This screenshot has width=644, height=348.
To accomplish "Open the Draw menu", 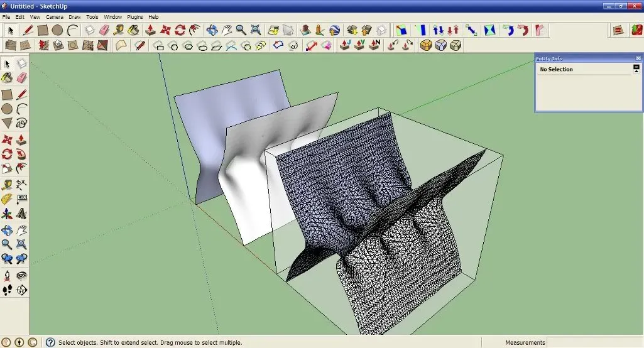I will click(74, 17).
